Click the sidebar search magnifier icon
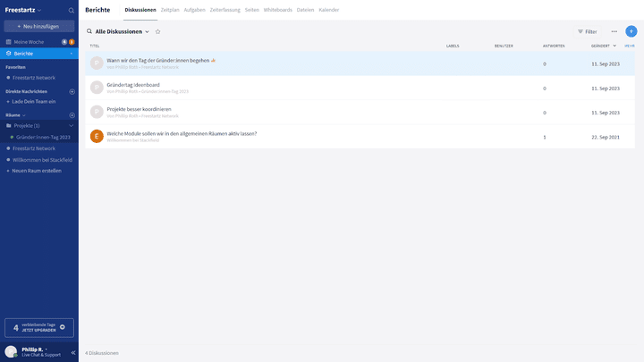Image resolution: width=644 pixels, height=362 pixels. [72, 10]
